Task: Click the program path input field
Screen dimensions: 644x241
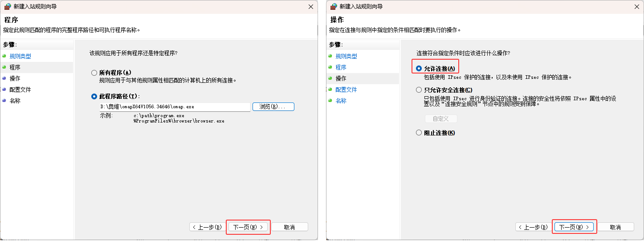Action: pos(175,107)
